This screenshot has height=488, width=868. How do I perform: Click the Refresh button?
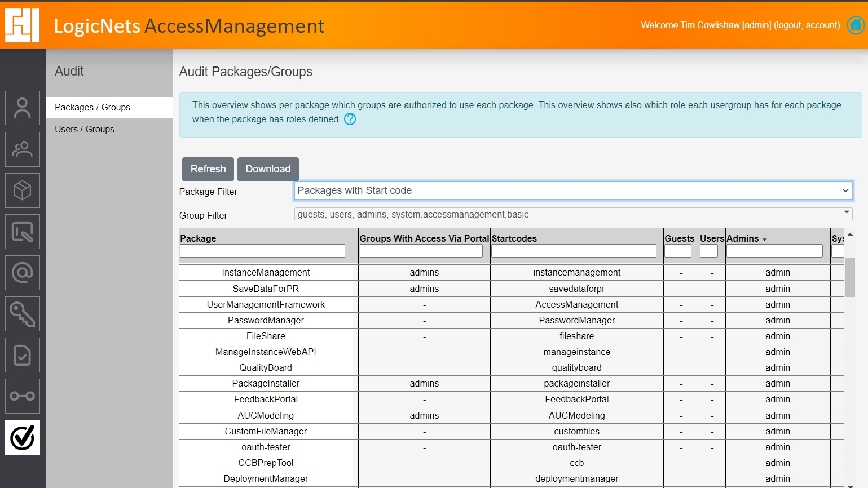click(x=208, y=169)
